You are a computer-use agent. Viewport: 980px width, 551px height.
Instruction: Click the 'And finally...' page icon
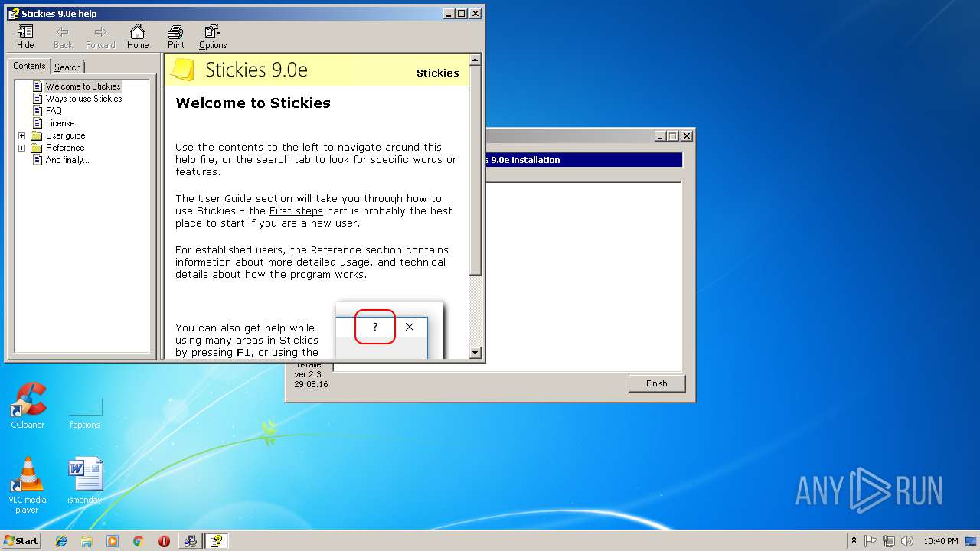click(38, 160)
